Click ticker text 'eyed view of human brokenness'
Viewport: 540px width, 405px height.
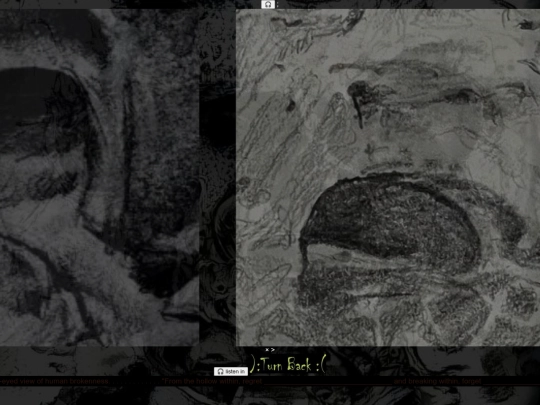click(54, 381)
